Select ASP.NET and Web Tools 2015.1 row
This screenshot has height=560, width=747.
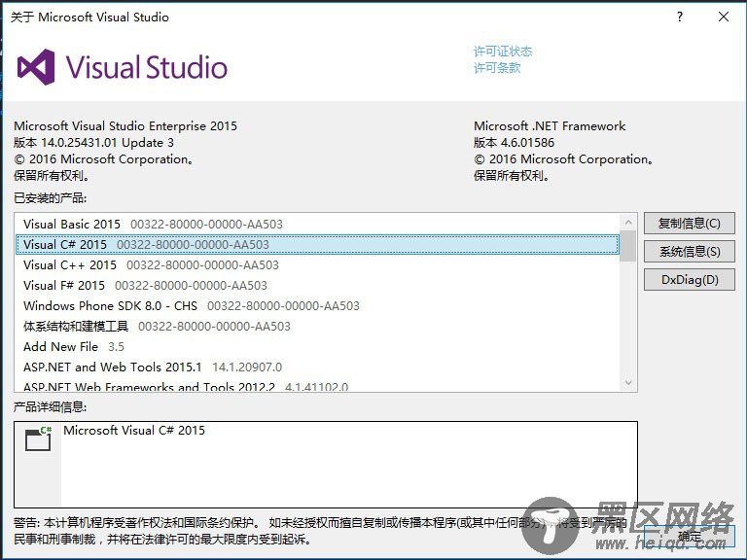(x=318, y=367)
